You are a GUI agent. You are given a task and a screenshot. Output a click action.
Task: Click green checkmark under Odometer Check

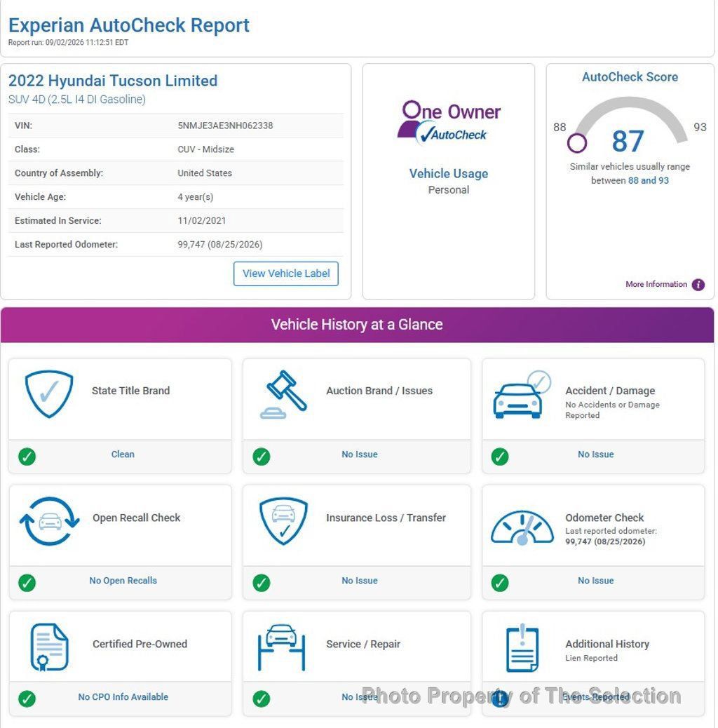(500, 583)
